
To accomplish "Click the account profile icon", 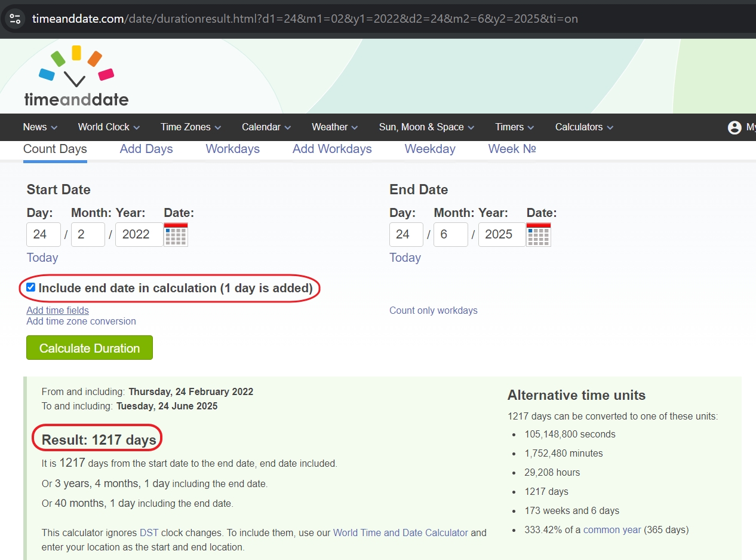I will (x=735, y=127).
